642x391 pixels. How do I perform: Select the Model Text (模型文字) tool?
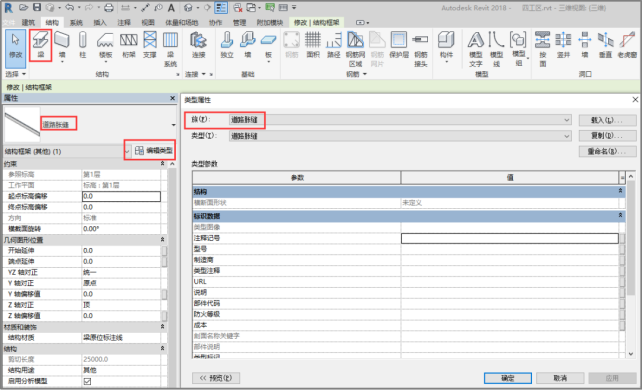pyautogui.click(x=476, y=49)
